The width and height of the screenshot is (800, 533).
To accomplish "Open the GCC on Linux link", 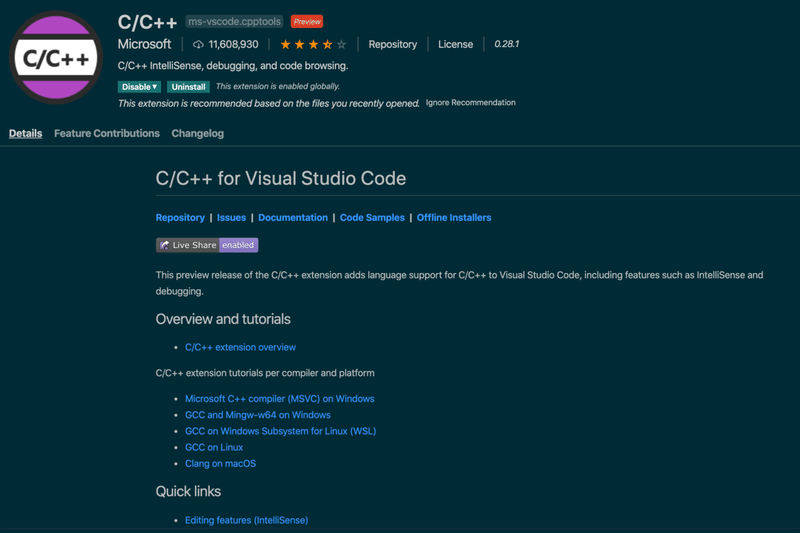I will 214,447.
